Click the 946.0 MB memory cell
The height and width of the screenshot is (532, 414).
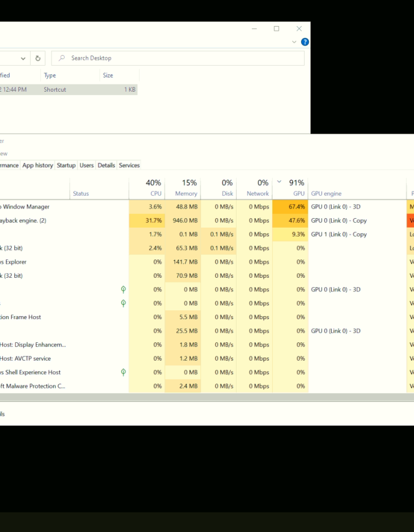click(x=183, y=220)
